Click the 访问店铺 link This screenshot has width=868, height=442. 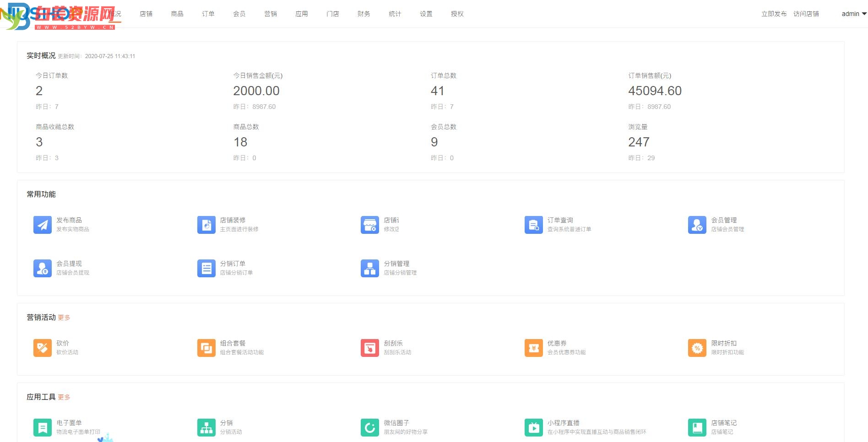(x=806, y=14)
